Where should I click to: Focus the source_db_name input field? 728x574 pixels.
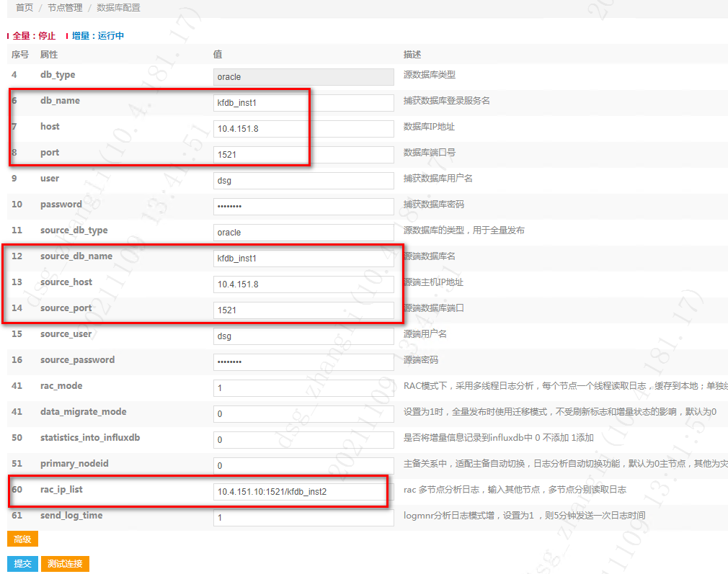point(303,259)
